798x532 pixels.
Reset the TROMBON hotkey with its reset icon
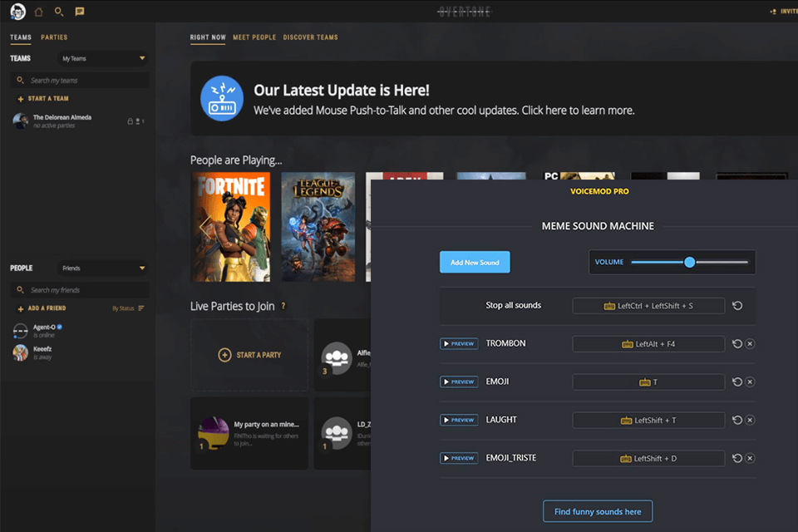[x=737, y=343]
